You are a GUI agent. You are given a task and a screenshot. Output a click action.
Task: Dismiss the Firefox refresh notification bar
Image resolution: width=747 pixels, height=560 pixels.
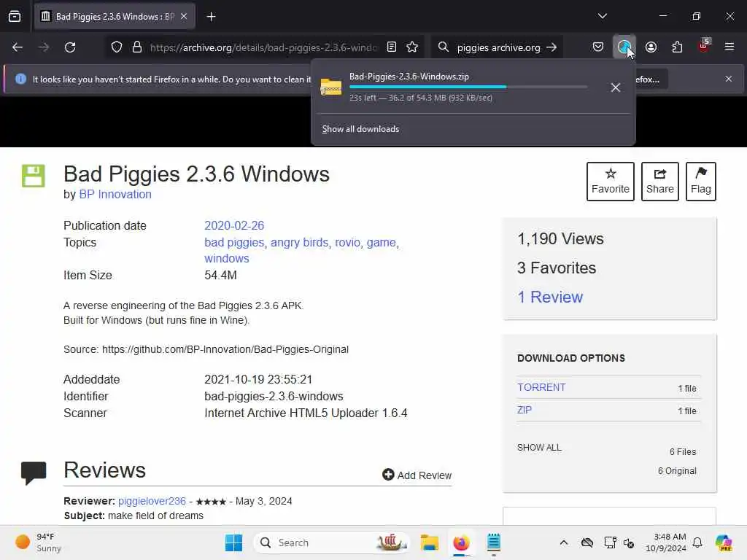pyautogui.click(x=729, y=79)
